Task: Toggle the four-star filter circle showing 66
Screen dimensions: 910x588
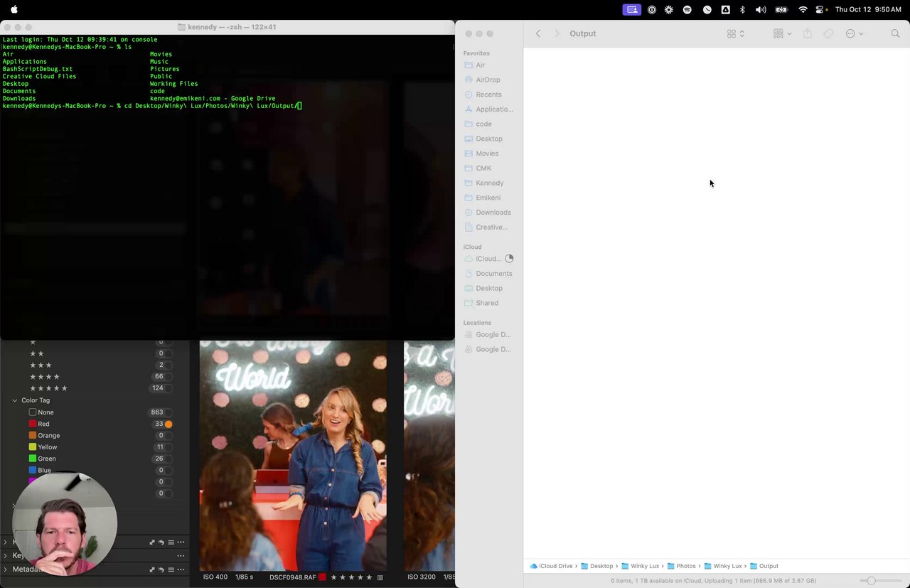Action: tap(168, 377)
